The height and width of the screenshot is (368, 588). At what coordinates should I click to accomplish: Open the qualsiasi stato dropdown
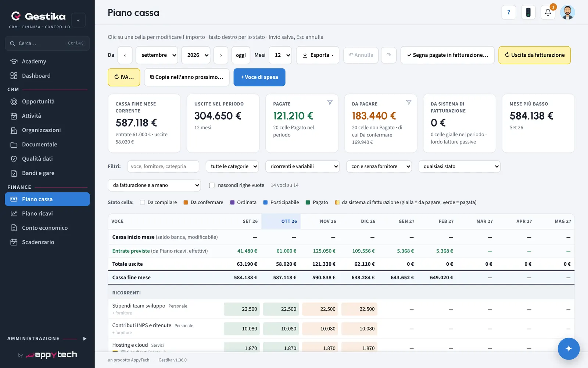click(459, 166)
